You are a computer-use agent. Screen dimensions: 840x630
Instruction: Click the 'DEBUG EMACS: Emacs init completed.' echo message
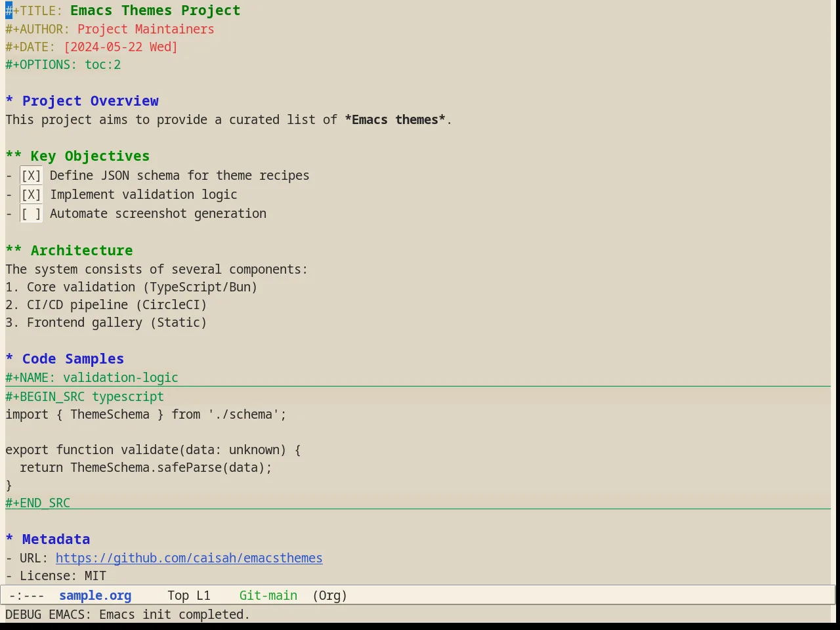(x=127, y=614)
